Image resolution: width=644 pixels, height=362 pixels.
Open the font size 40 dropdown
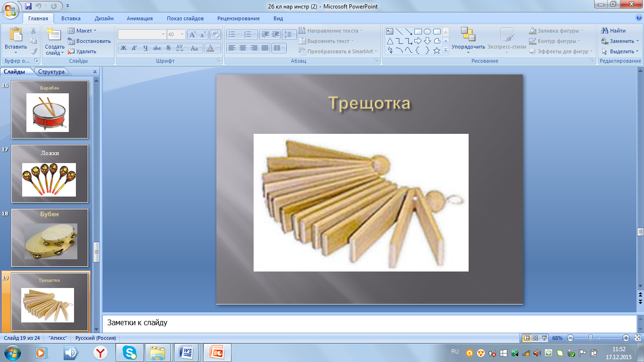[x=183, y=34]
